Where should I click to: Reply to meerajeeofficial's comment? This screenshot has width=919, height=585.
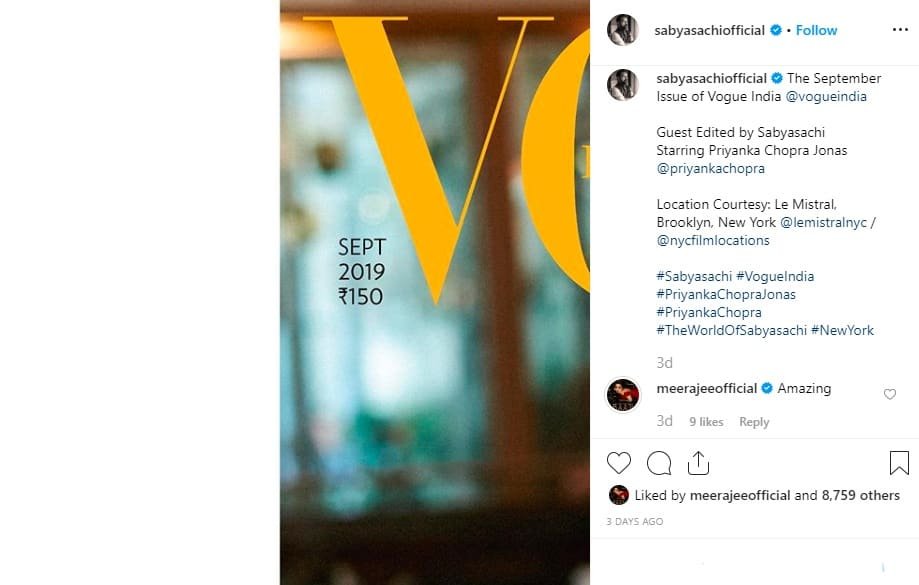coord(754,422)
